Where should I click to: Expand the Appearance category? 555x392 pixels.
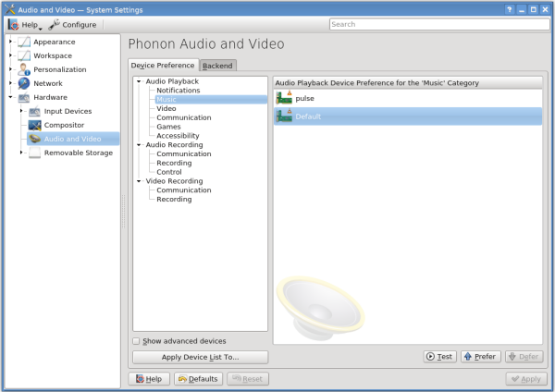pos(10,42)
